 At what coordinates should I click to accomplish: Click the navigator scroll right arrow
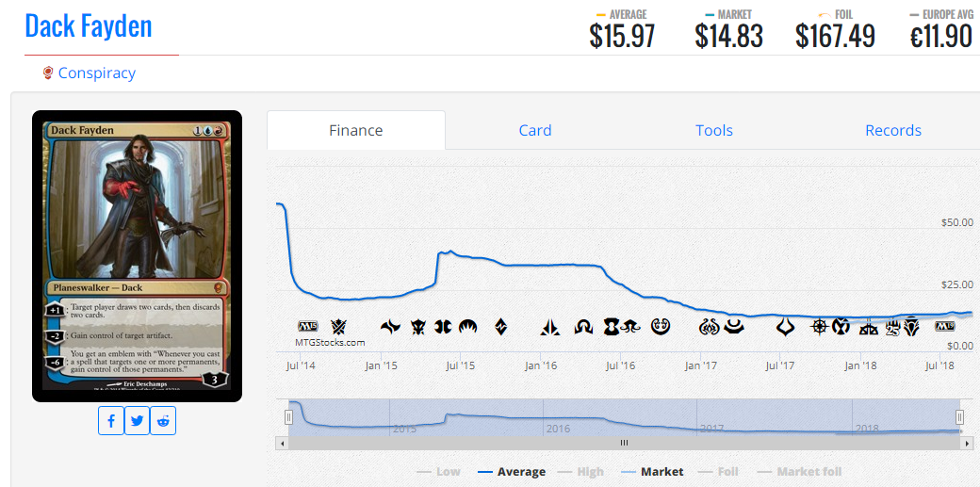[968, 443]
